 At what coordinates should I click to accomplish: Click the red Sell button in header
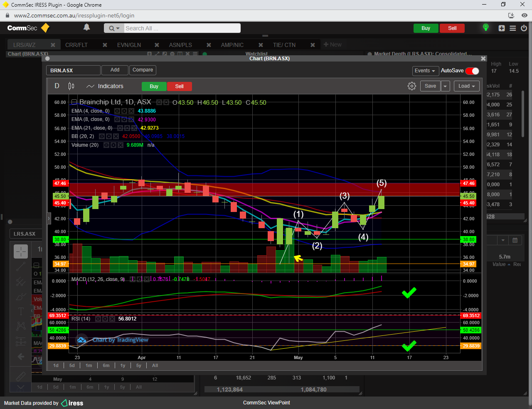(x=452, y=28)
